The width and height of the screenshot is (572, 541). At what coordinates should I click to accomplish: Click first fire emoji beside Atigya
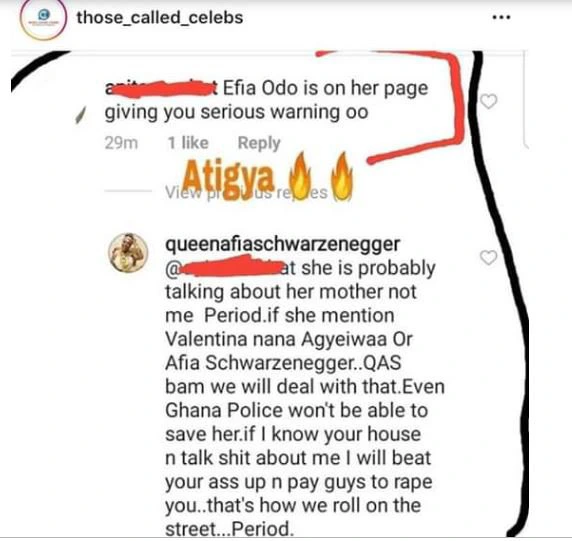click(300, 174)
